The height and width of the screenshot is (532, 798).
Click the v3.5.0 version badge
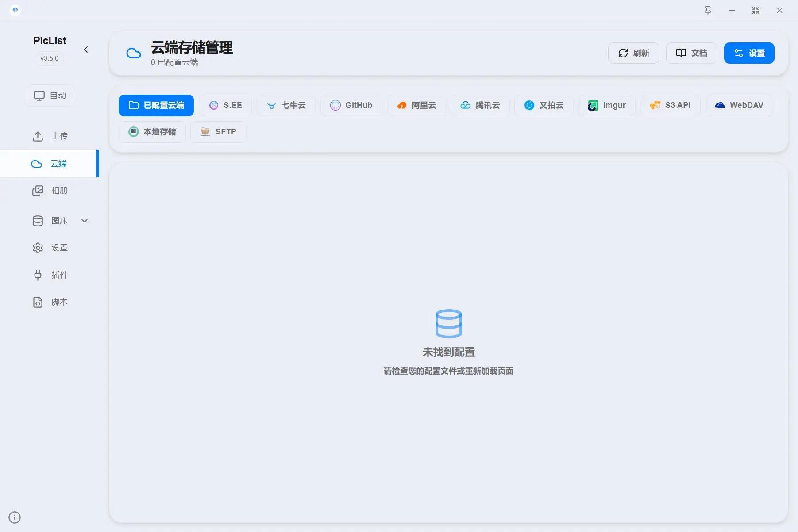[50, 58]
